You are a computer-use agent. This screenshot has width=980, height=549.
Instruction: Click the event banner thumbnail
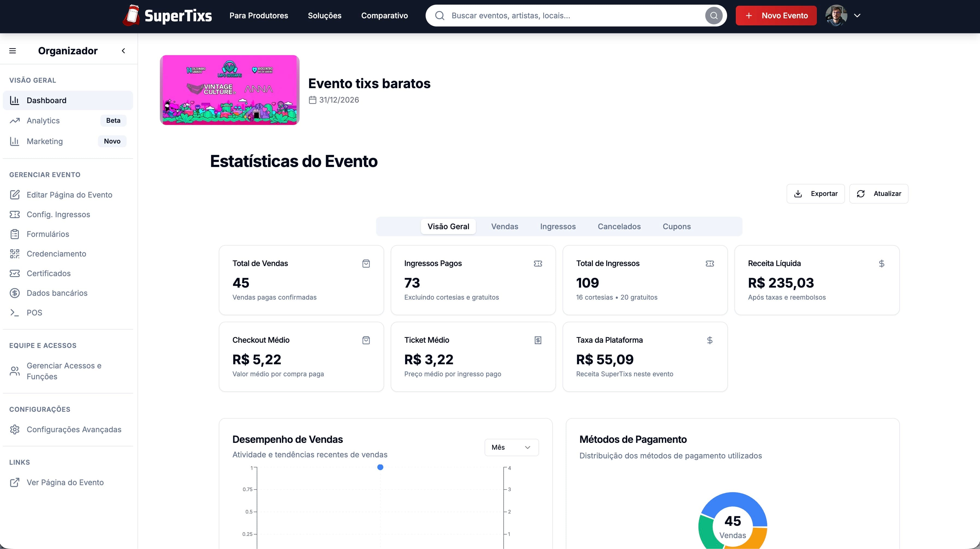(x=229, y=90)
